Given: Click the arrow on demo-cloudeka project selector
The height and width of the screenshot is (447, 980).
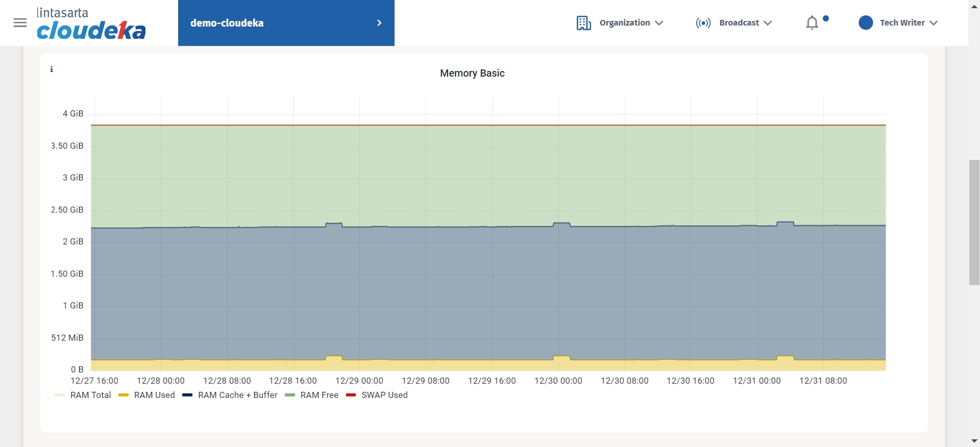Looking at the screenshot, I should point(379,23).
